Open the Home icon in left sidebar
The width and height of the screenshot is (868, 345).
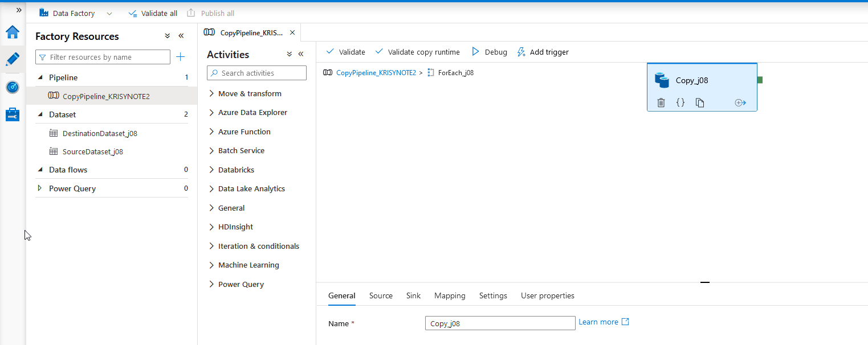[13, 32]
